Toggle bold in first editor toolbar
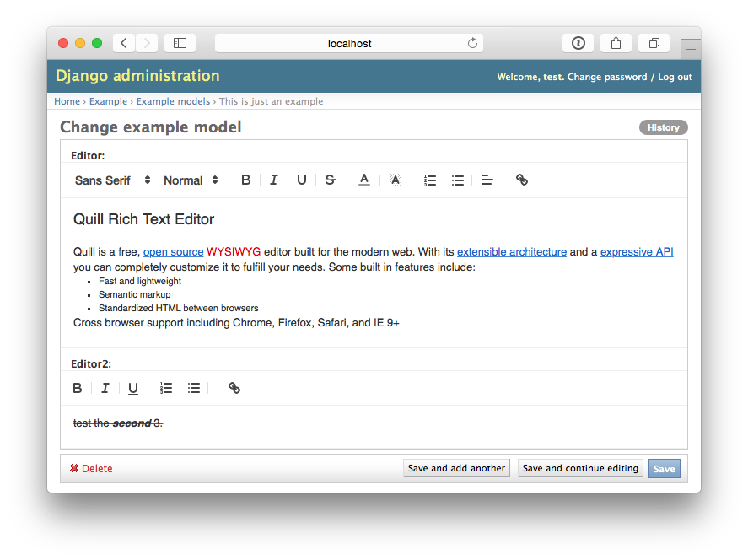This screenshot has height=560, width=748. (x=245, y=180)
